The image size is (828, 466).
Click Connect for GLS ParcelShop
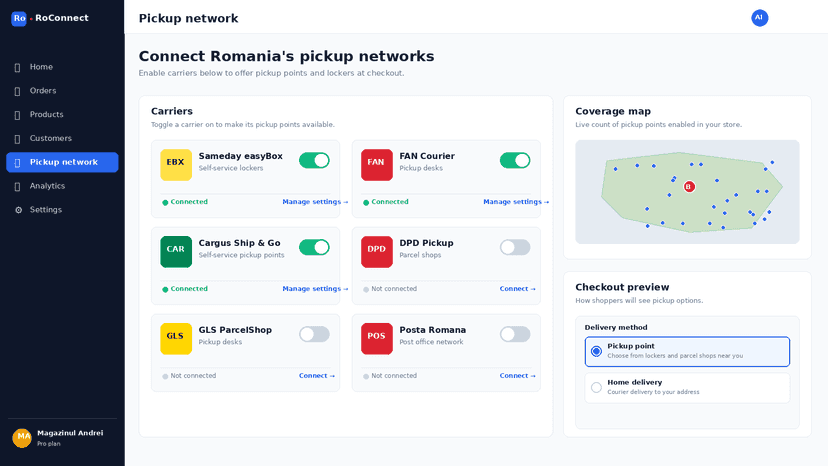317,376
